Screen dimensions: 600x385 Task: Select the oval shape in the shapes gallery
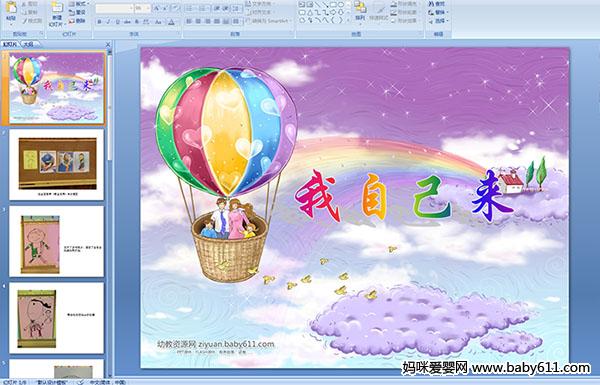pos(341,5)
